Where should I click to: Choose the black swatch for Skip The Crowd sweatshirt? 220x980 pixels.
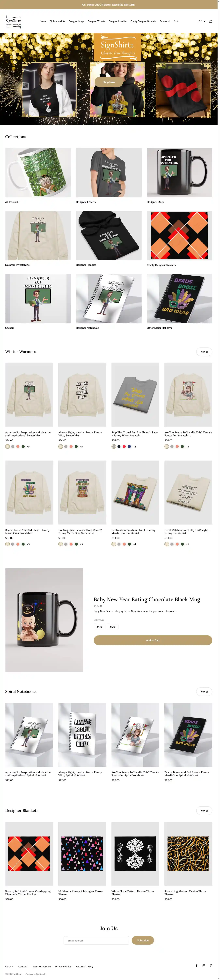[x=119, y=447]
